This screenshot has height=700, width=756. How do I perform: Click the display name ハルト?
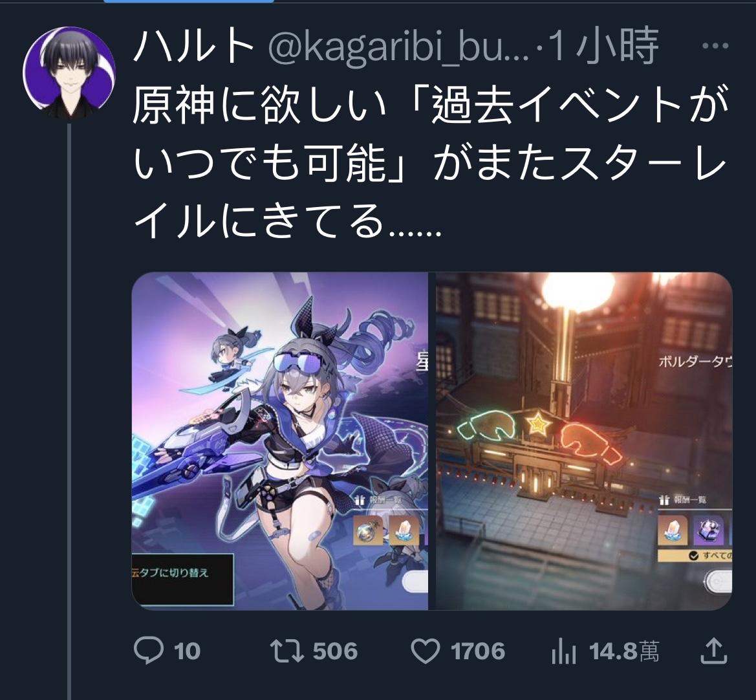(194, 47)
